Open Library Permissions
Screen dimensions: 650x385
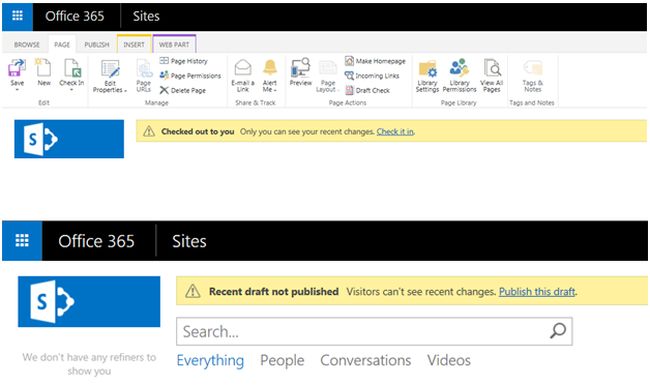[459, 75]
